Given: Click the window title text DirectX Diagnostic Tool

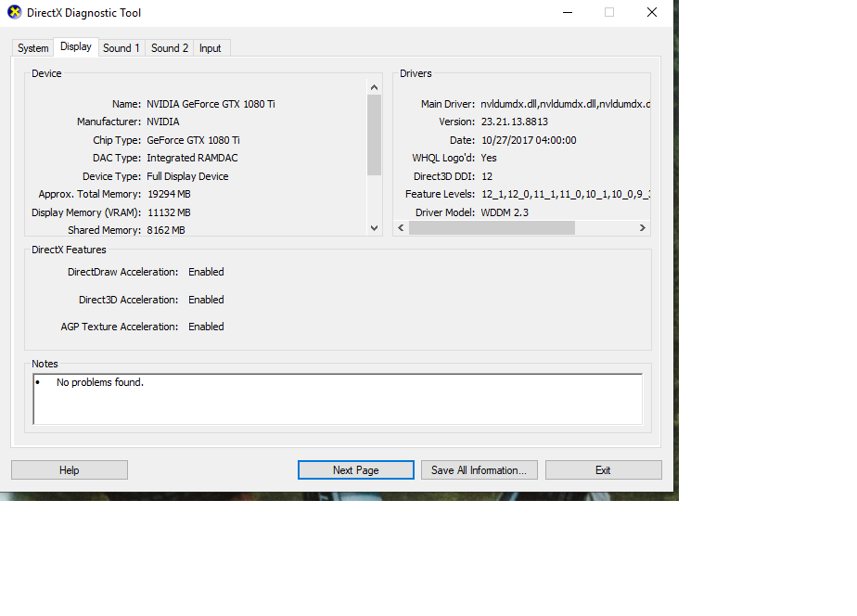Looking at the screenshot, I should point(84,13).
